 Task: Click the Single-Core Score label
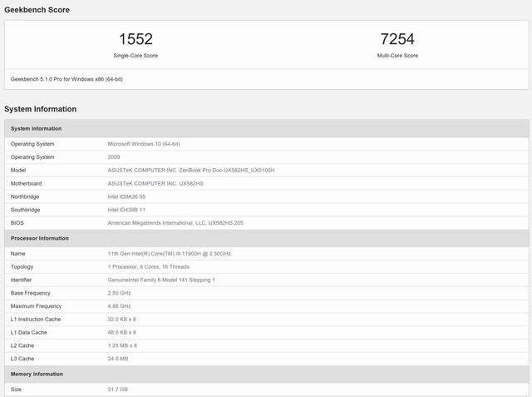pos(135,56)
